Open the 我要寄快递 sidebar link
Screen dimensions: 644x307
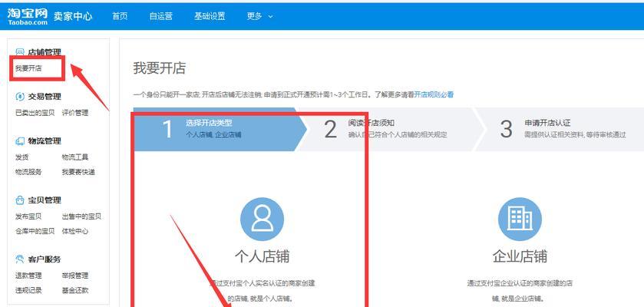(x=78, y=172)
